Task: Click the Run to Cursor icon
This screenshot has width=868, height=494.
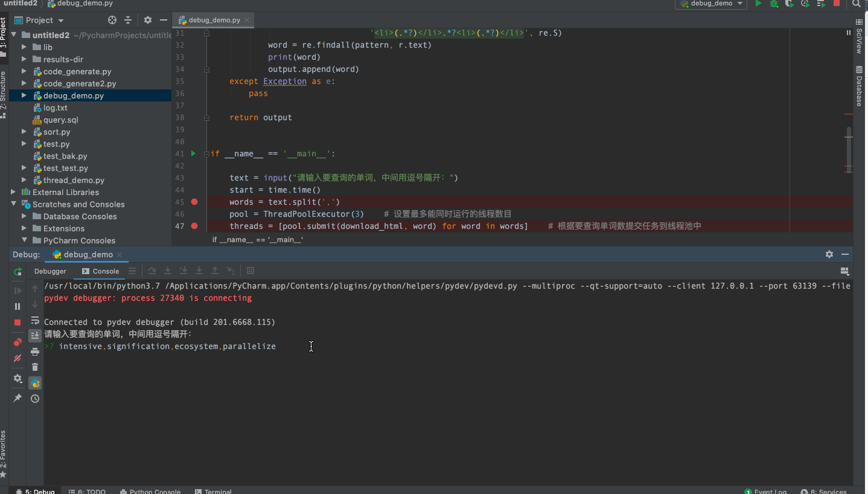Action: 231,271
